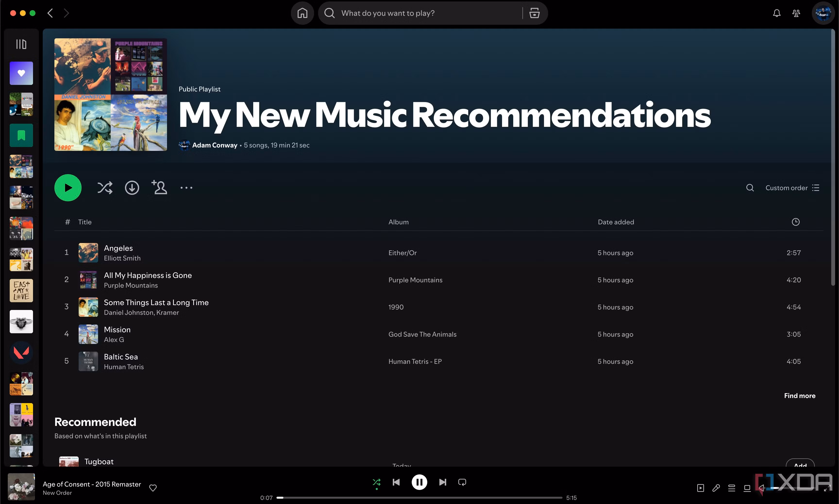Invite collaborators to playlist
This screenshot has width=839, height=504.
point(159,187)
